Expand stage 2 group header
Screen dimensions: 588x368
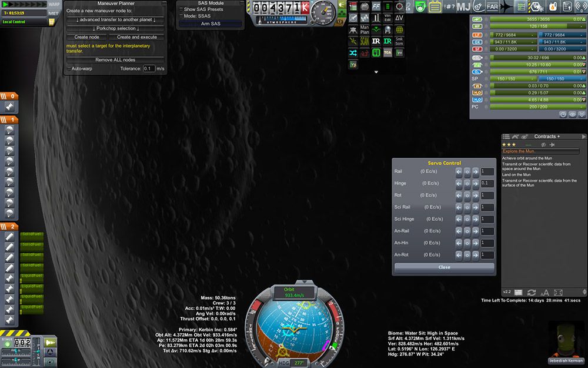click(9, 227)
